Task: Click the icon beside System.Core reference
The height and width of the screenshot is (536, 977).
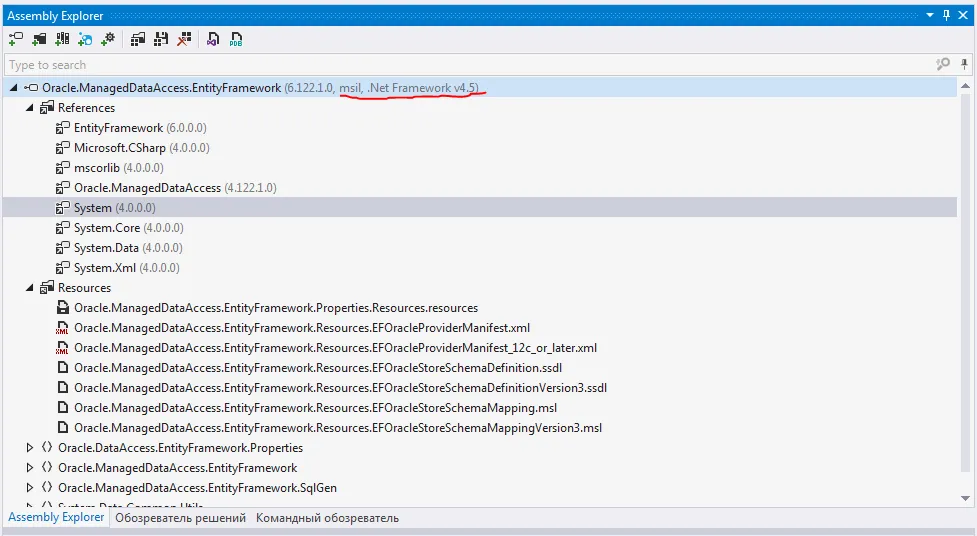Action: (x=62, y=227)
